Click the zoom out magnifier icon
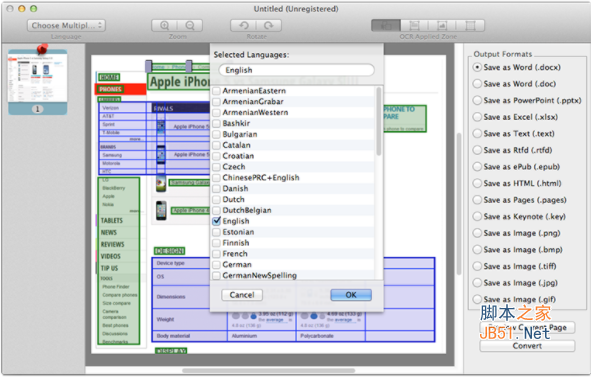This screenshot has height=377, width=591. [x=190, y=26]
